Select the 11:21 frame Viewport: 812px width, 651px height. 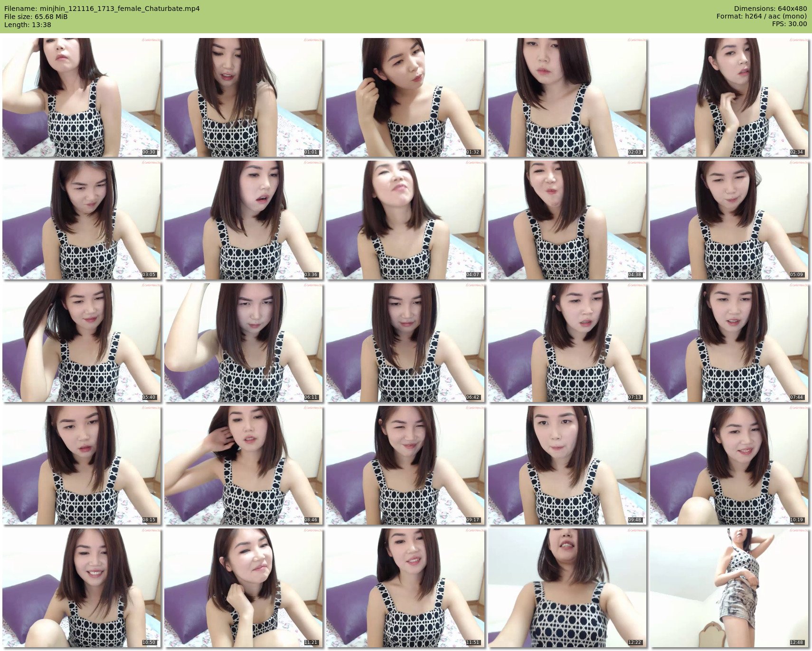[244, 588]
